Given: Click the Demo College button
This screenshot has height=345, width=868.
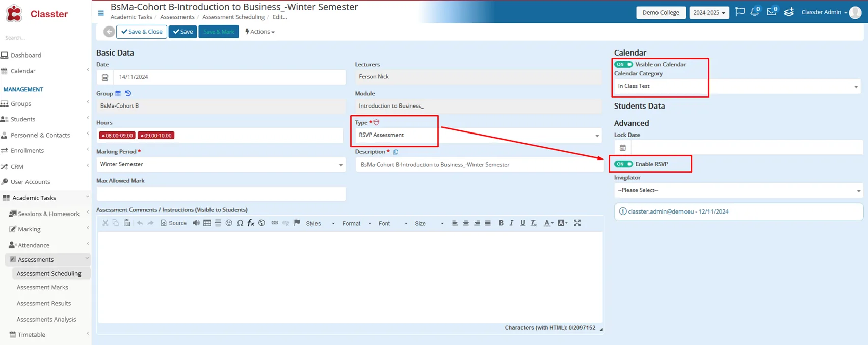Looking at the screenshot, I should point(661,12).
